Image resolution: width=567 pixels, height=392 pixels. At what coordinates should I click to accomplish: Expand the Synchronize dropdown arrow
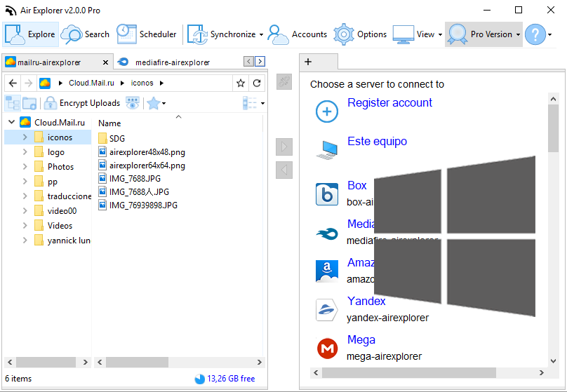(261, 34)
